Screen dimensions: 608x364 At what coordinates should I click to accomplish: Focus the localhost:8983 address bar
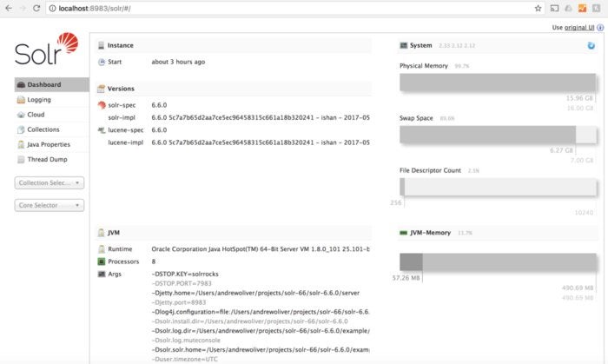point(294,8)
